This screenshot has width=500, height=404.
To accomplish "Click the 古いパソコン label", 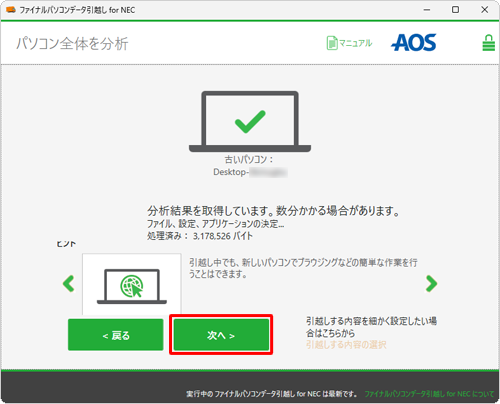I will tap(249, 160).
